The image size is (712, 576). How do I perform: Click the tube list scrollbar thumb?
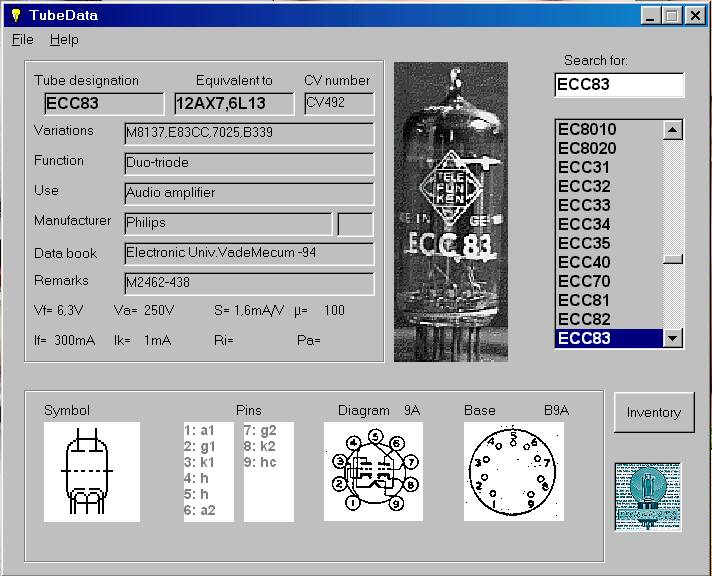672,259
